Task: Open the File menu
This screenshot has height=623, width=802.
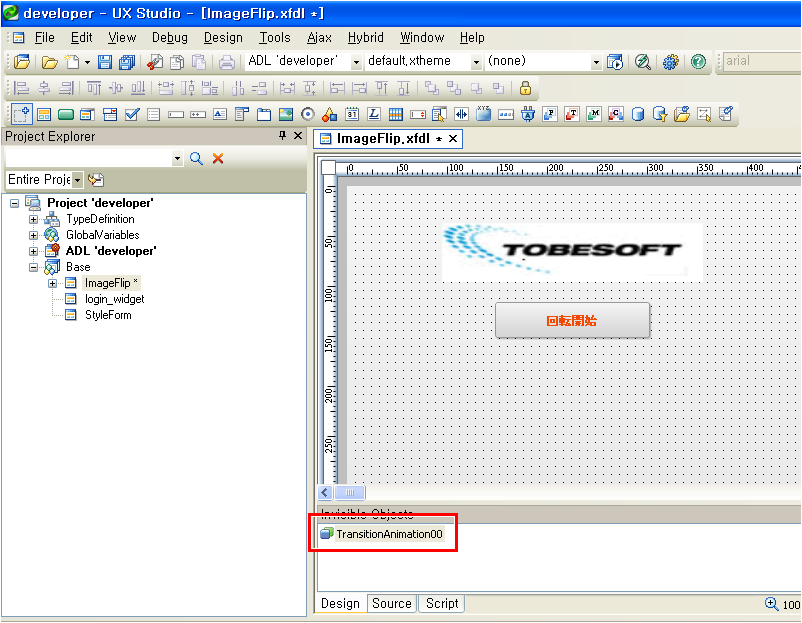Action: (44, 38)
